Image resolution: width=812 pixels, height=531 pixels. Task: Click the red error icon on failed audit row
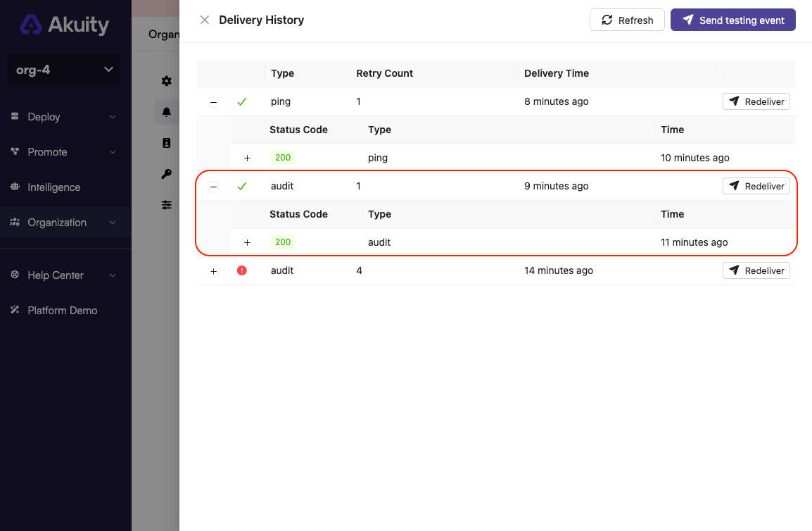click(x=241, y=270)
